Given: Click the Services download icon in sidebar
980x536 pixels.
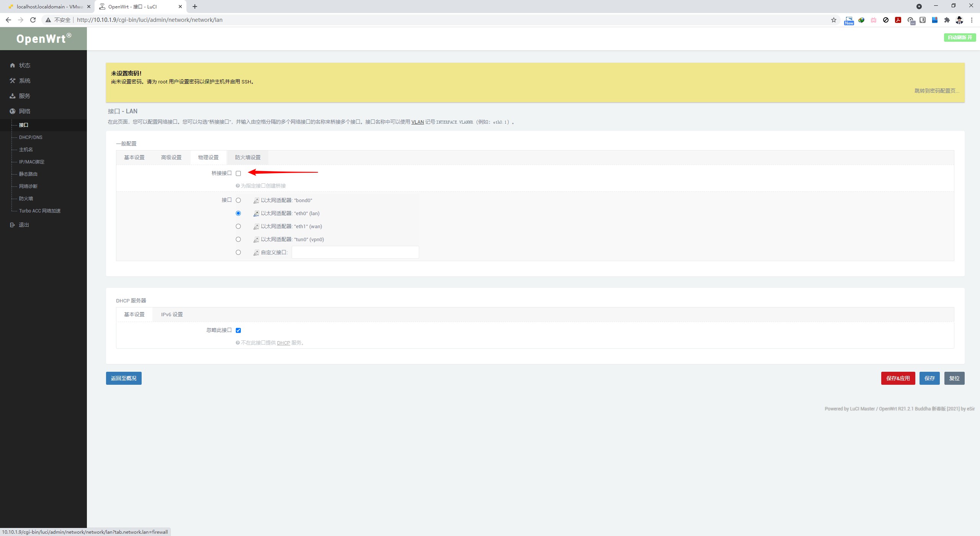Looking at the screenshot, I should (13, 96).
